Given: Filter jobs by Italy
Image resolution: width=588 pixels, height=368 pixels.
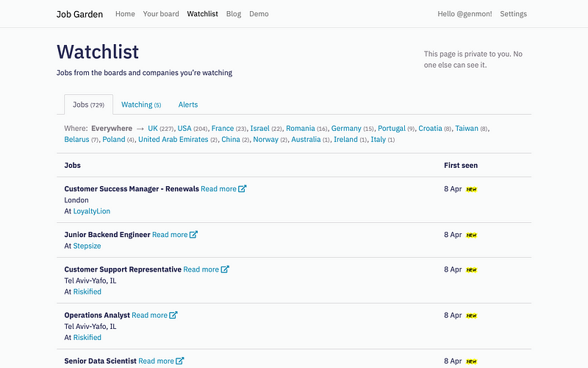Looking at the screenshot, I should [x=379, y=139].
